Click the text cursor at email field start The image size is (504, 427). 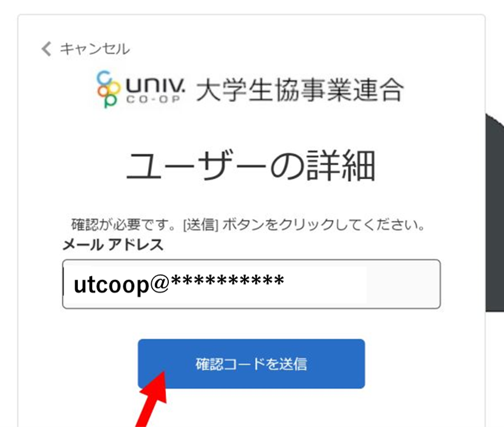(x=64, y=282)
